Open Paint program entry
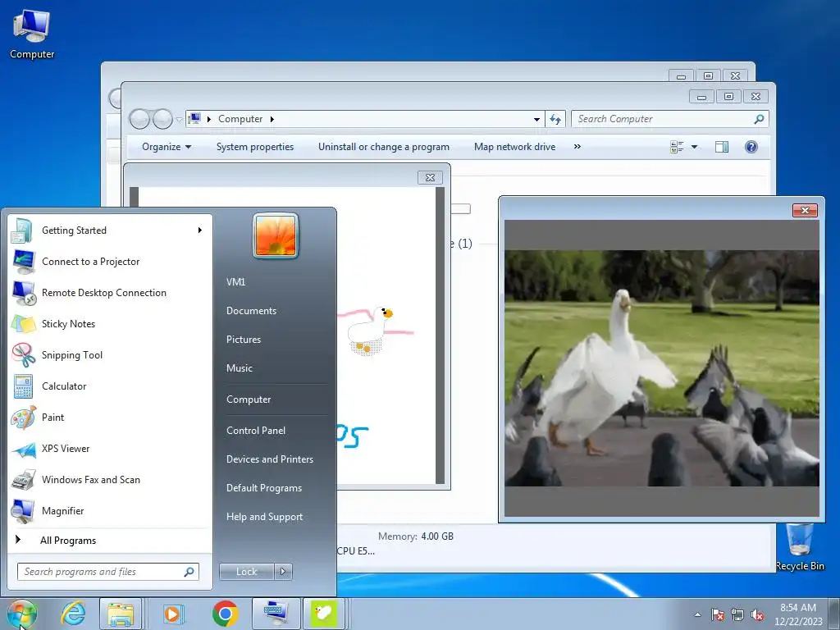This screenshot has height=630, width=840. pyautogui.click(x=110, y=418)
